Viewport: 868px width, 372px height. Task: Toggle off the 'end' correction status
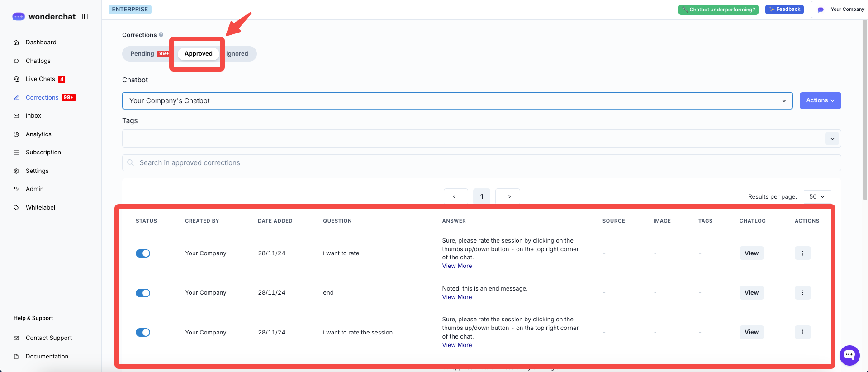(x=143, y=293)
